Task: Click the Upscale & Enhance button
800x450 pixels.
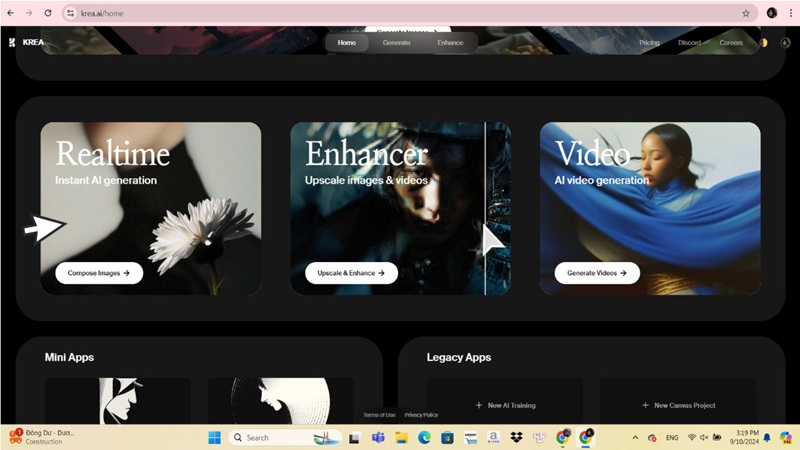Action: (x=351, y=273)
